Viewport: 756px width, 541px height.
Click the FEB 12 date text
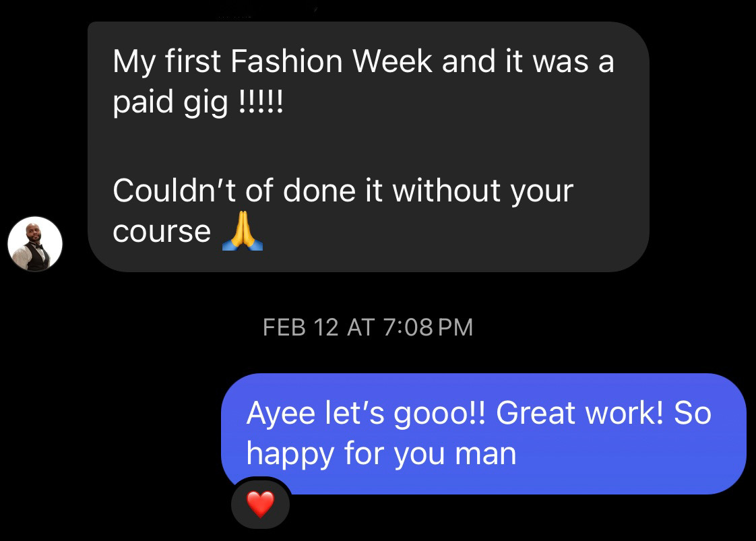point(301,327)
